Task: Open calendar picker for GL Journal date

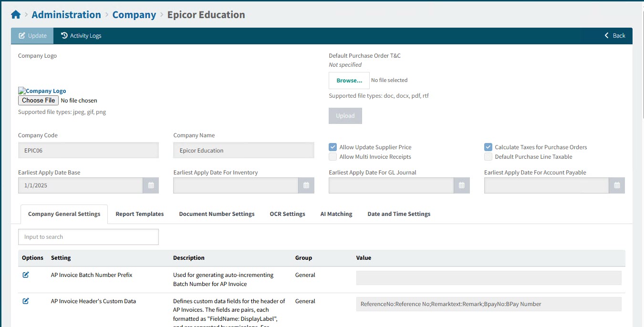Action: pyautogui.click(x=461, y=185)
